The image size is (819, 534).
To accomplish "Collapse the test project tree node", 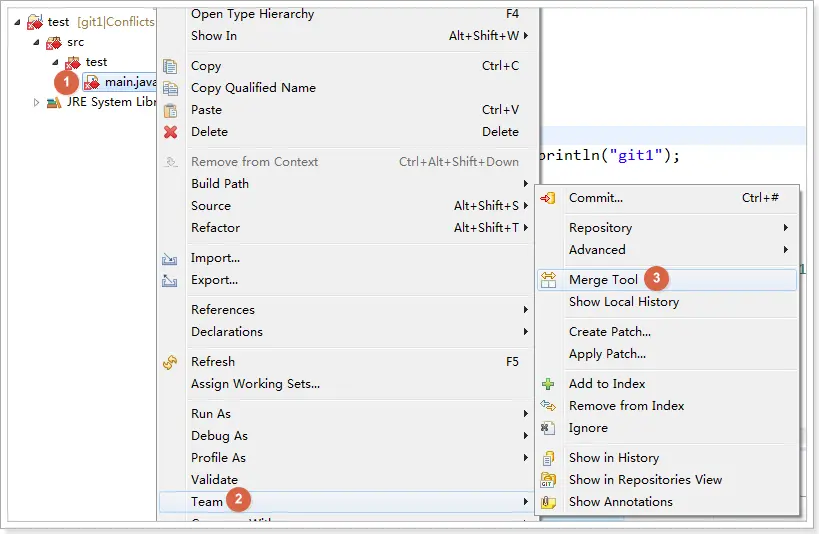I will click(x=17, y=22).
